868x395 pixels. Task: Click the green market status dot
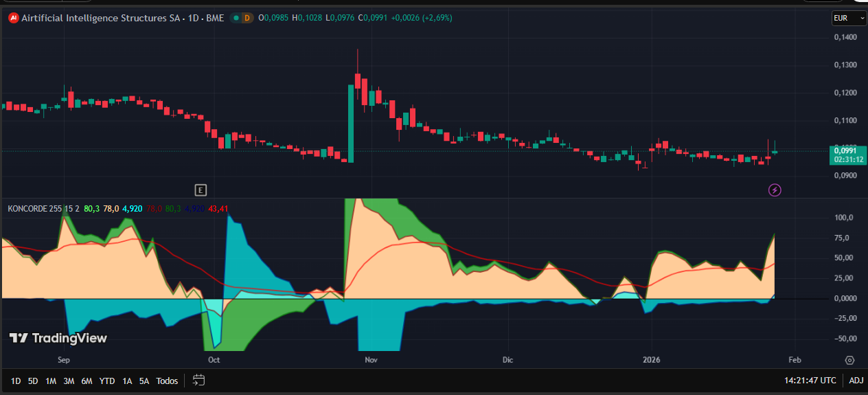click(236, 18)
